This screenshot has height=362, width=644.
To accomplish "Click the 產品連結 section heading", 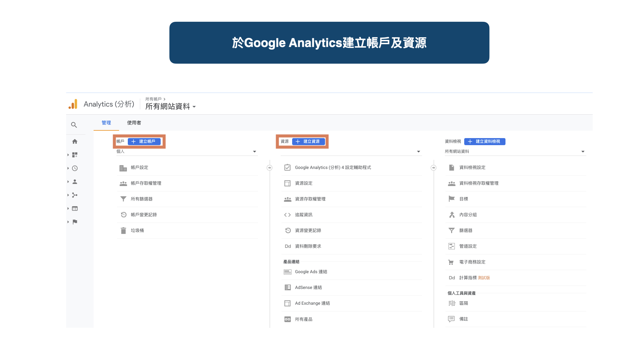I will click(x=291, y=262).
